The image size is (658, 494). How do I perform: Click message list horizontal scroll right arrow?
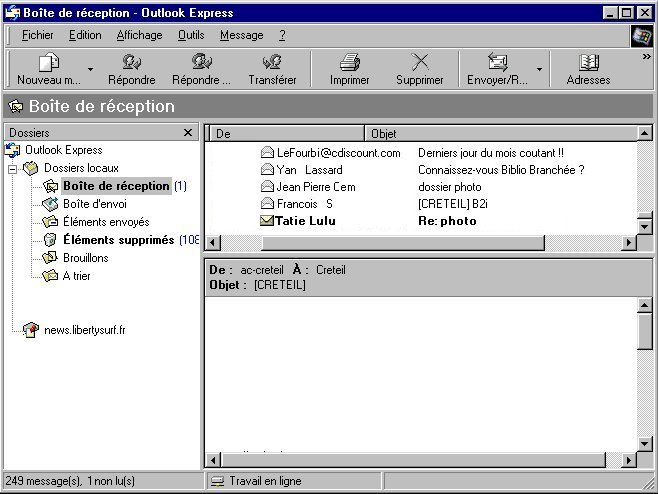[x=629, y=243]
